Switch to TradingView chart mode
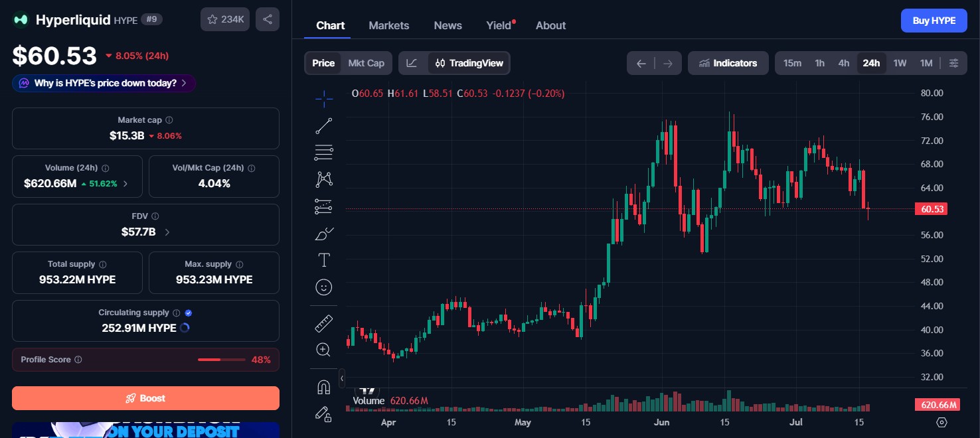The width and height of the screenshot is (980, 438). (x=469, y=63)
